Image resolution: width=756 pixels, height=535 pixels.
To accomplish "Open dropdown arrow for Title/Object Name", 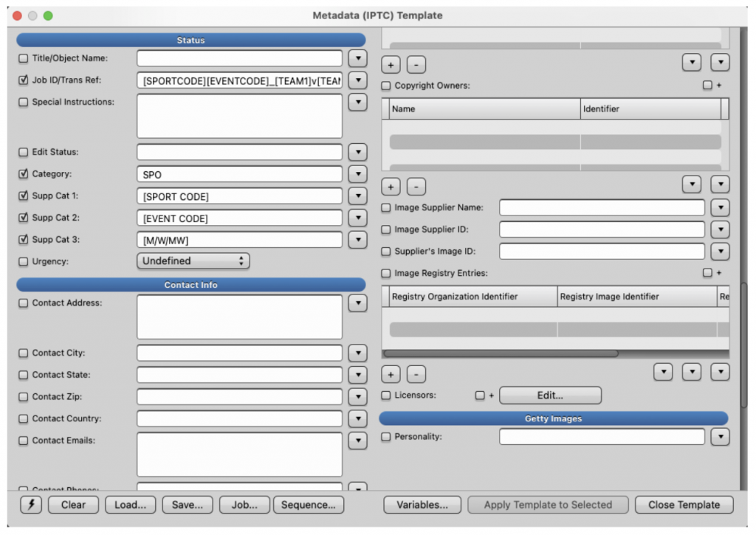I will (358, 58).
